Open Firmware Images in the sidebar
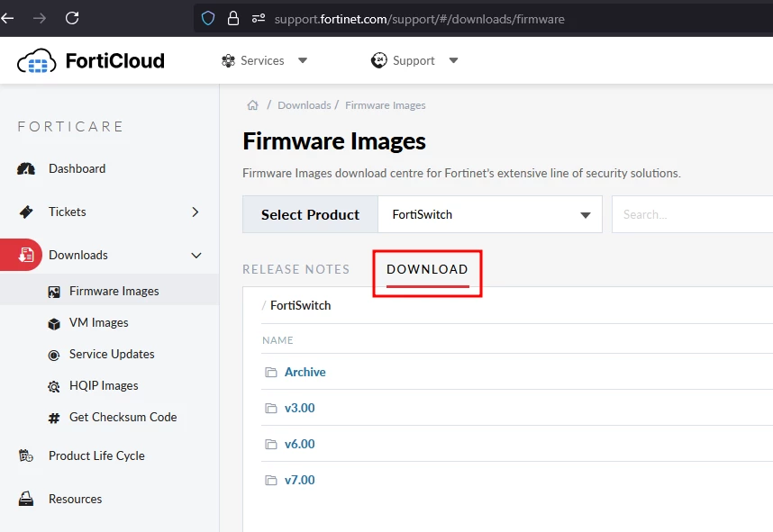The width and height of the screenshot is (773, 532). 114,291
